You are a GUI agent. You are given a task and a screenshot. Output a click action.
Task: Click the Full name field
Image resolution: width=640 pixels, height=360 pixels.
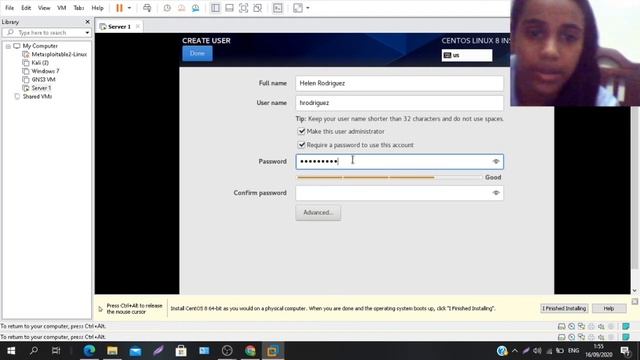click(399, 83)
